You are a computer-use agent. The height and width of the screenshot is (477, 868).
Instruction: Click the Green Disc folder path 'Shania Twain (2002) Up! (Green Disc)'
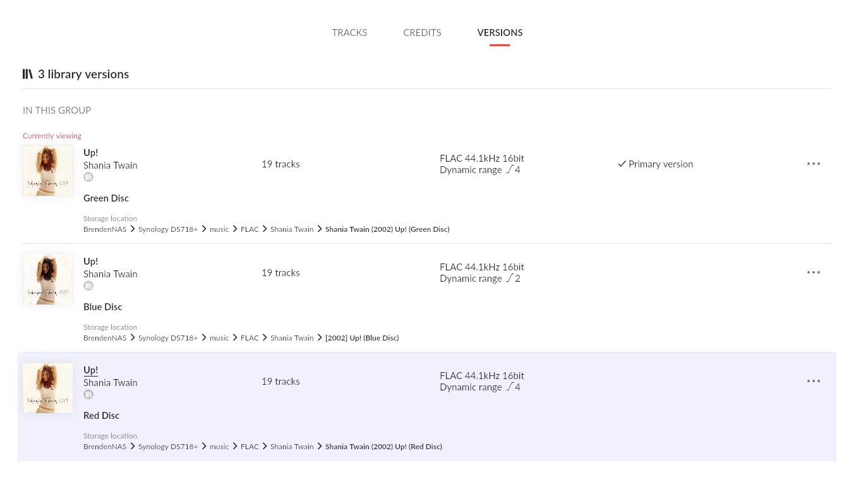[387, 229]
